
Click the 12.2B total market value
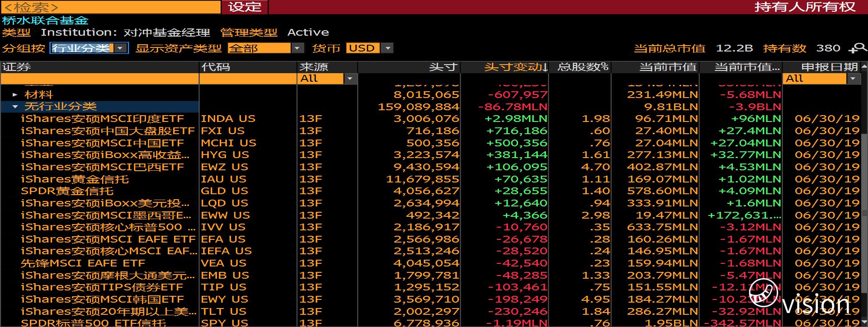click(734, 48)
